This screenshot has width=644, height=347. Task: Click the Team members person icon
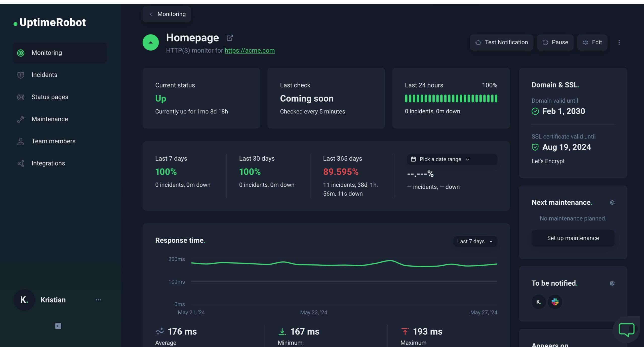pos(21,141)
